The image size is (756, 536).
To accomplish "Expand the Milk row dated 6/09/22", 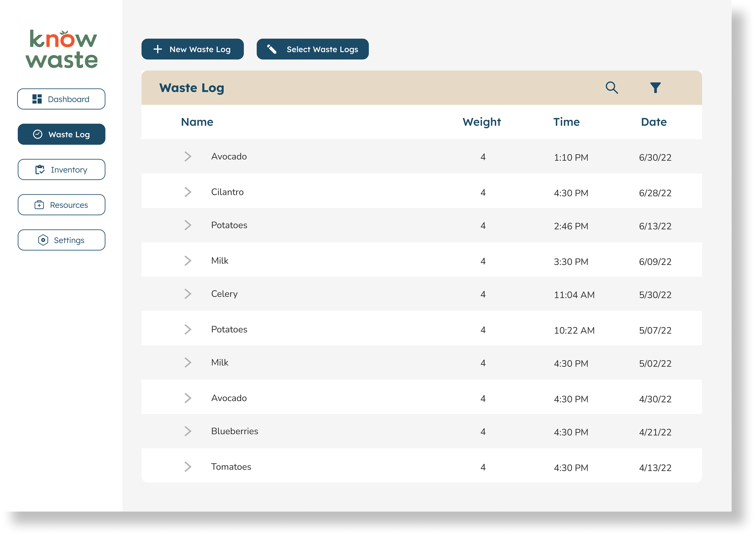I will click(x=188, y=261).
